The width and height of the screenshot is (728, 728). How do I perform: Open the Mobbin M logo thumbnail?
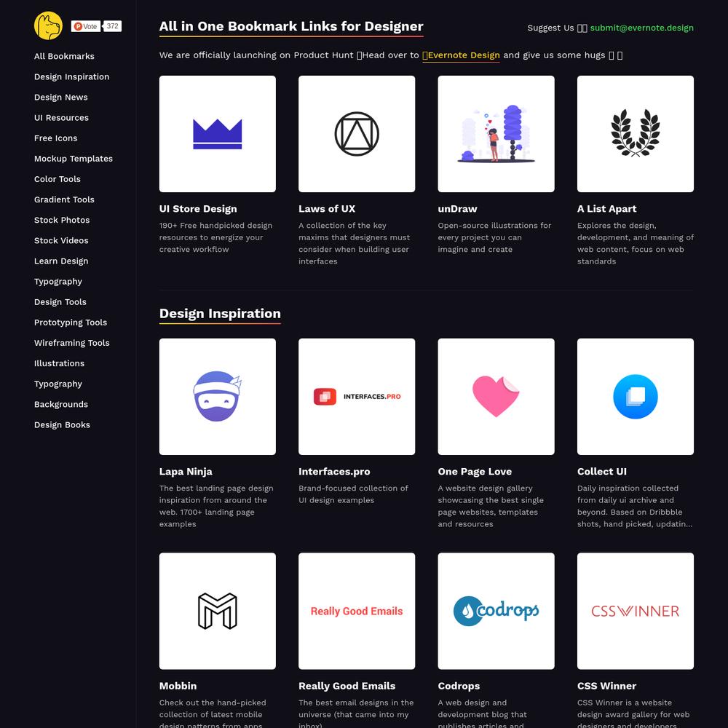(x=217, y=611)
